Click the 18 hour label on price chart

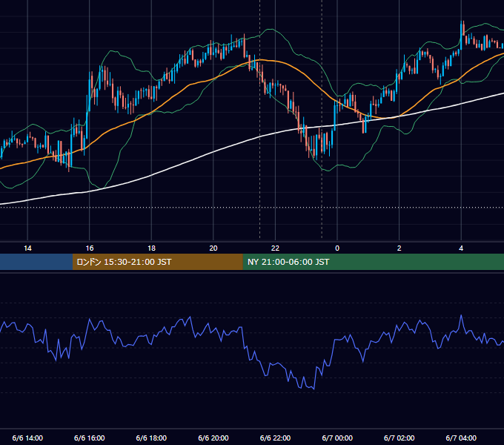[x=151, y=248]
